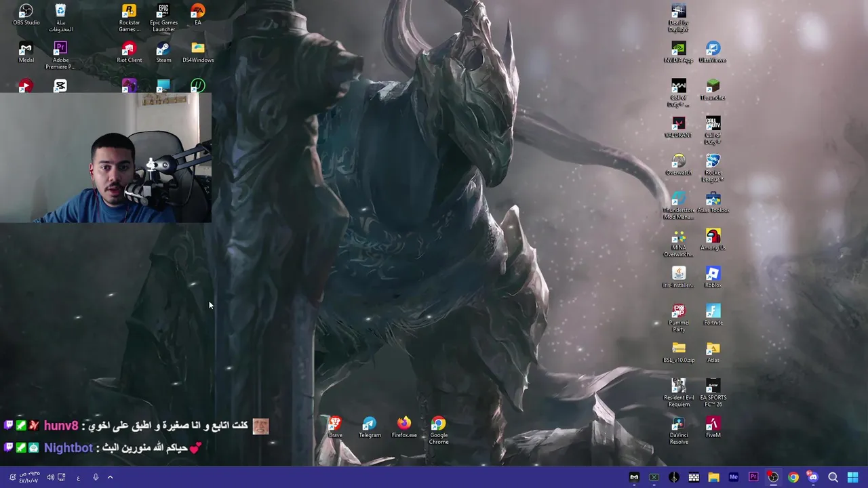Open the volume control in tray
The height and width of the screenshot is (488, 868).
(50, 477)
